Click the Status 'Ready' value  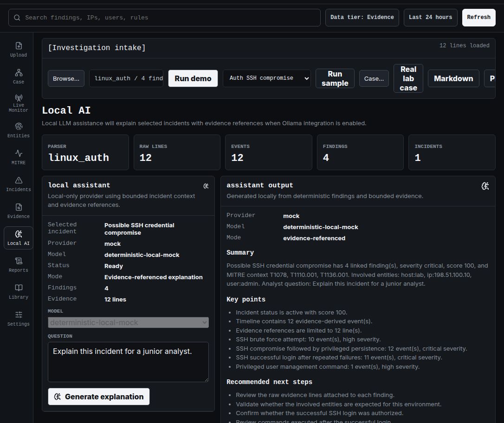coord(113,266)
